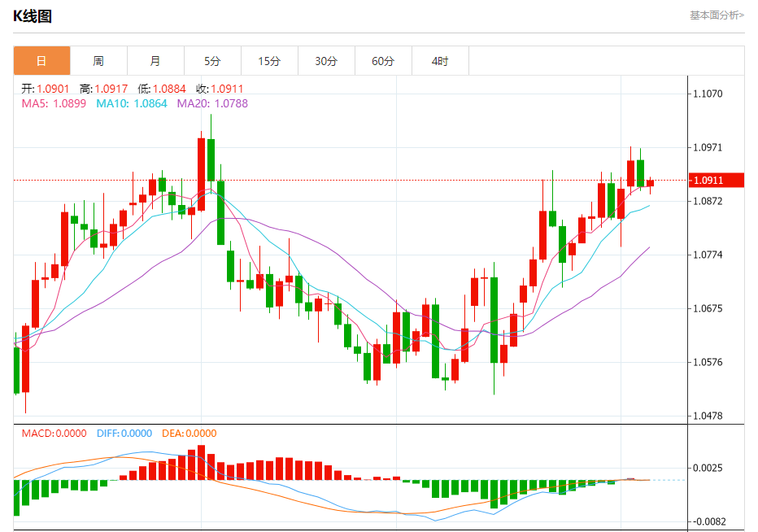This screenshot has width=758, height=532.
Task: Click the 1.0971 price axis label
Action: point(708,147)
